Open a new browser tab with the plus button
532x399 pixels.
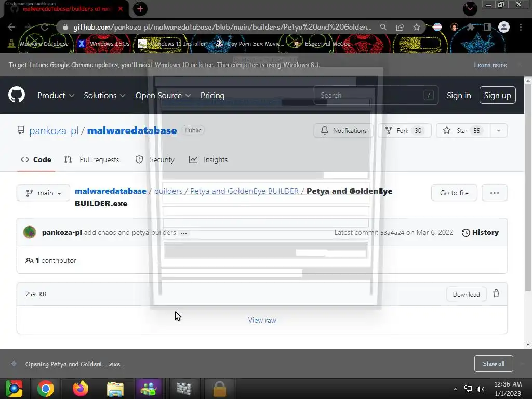tap(140, 9)
